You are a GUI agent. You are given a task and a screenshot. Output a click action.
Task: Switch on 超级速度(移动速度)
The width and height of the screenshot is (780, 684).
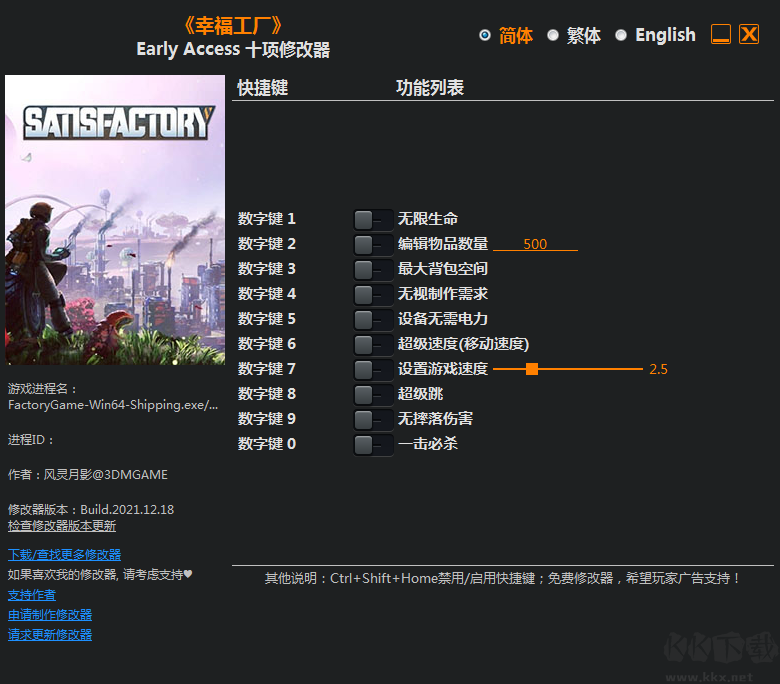click(x=373, y=344)
